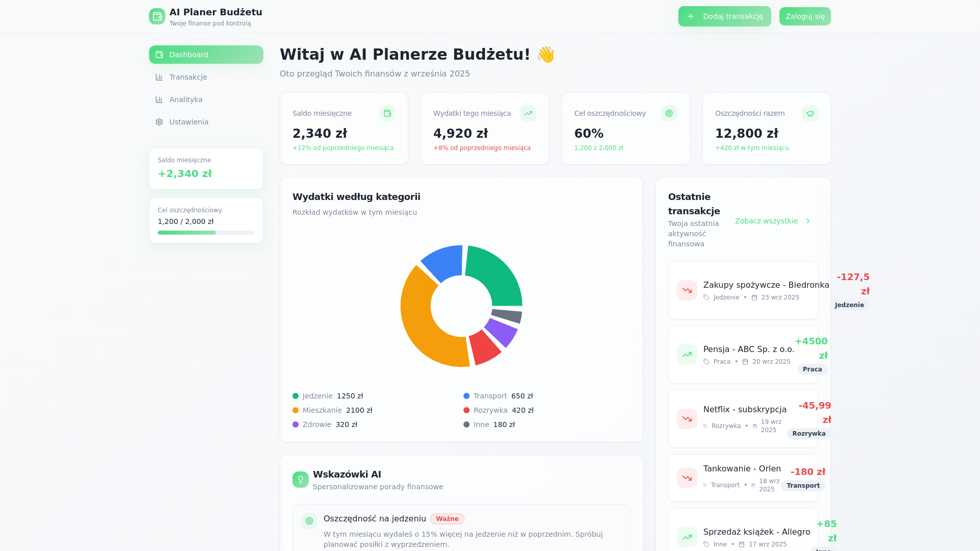Click the Mieszkanie 2100 zł legend entry

[x=332, y=410]
